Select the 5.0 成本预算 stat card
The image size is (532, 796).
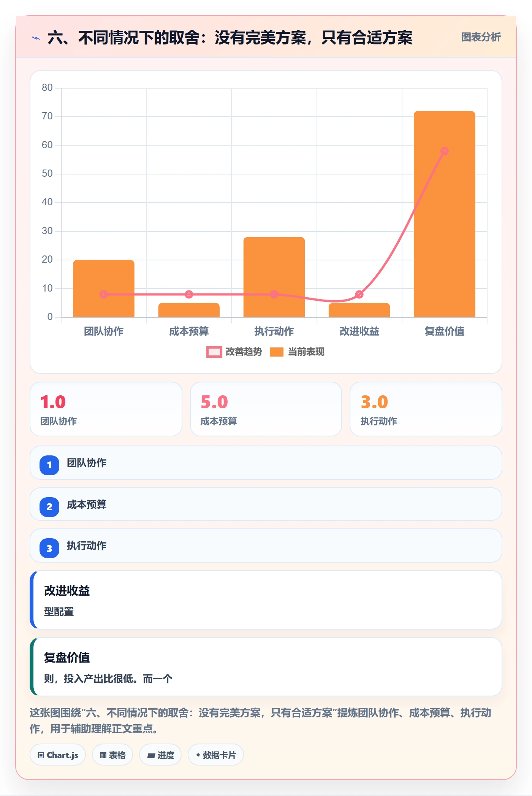[266, 409]
